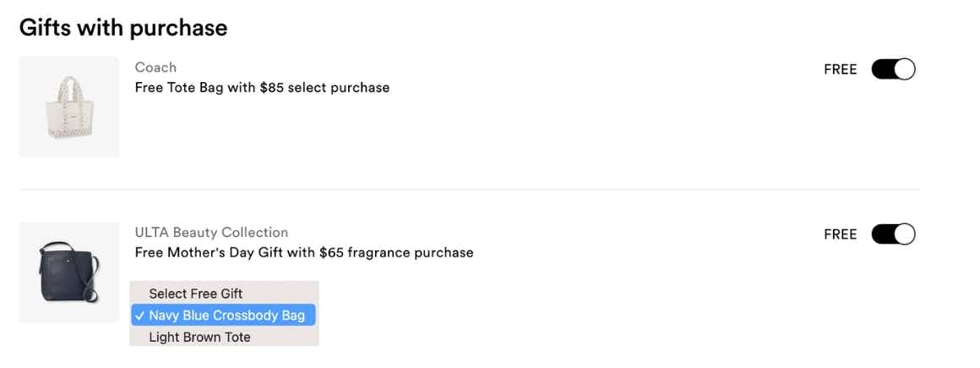The image size is (980, 368).
Task: Click the FREE label on the ULTA row
Action: [x=840, y=234]
